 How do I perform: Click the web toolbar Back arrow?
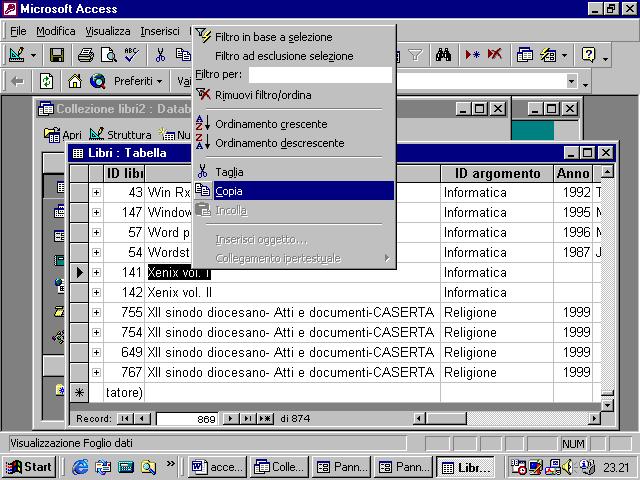point(17,82)
